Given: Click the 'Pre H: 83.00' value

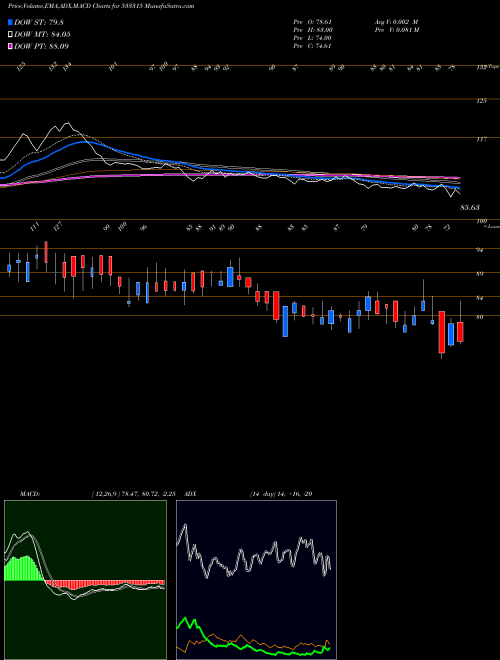Looking at the screenshot, I should [313, 30].
